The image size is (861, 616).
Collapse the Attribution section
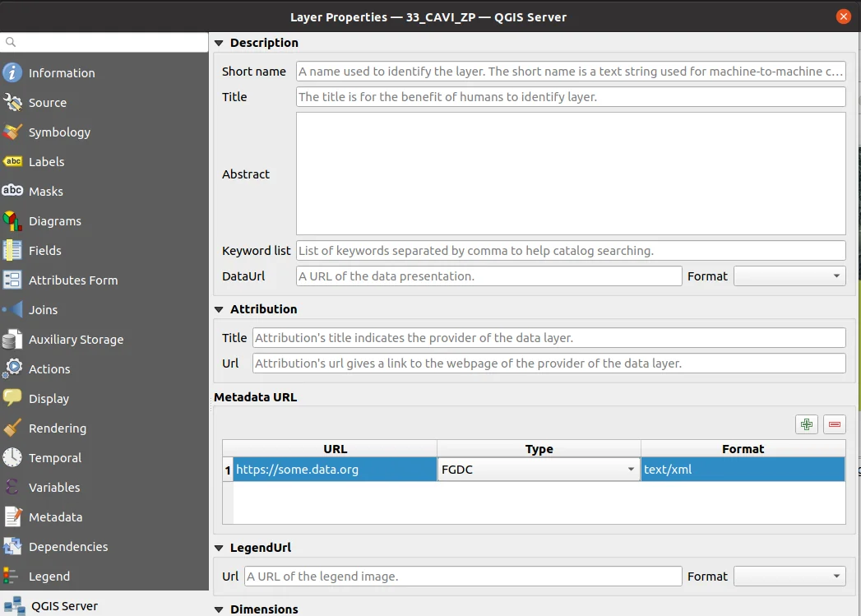219,309
